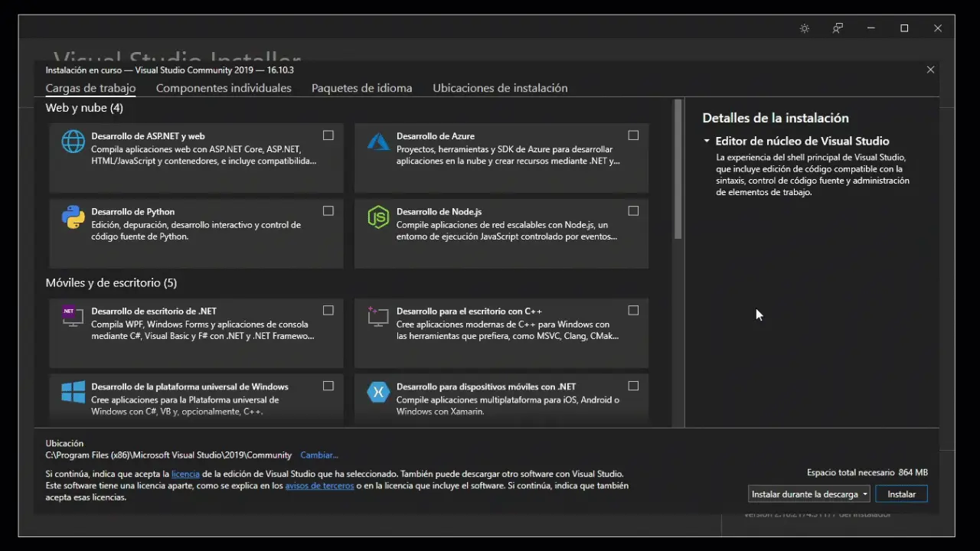The height and width of the screenshot is (551, 980).
Task: Enable the Desarrollo de ASP.NET y web checkbox
Action: point(328,135)
